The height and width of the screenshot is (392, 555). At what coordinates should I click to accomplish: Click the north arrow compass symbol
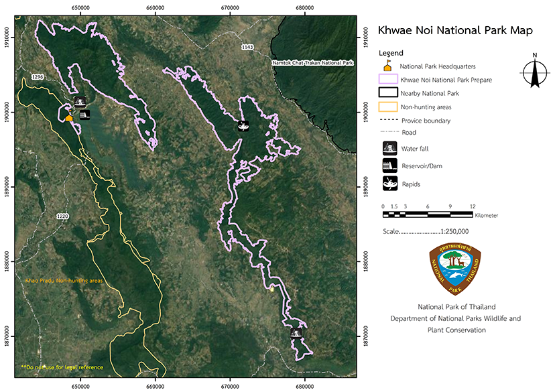[x=534, y=71]
